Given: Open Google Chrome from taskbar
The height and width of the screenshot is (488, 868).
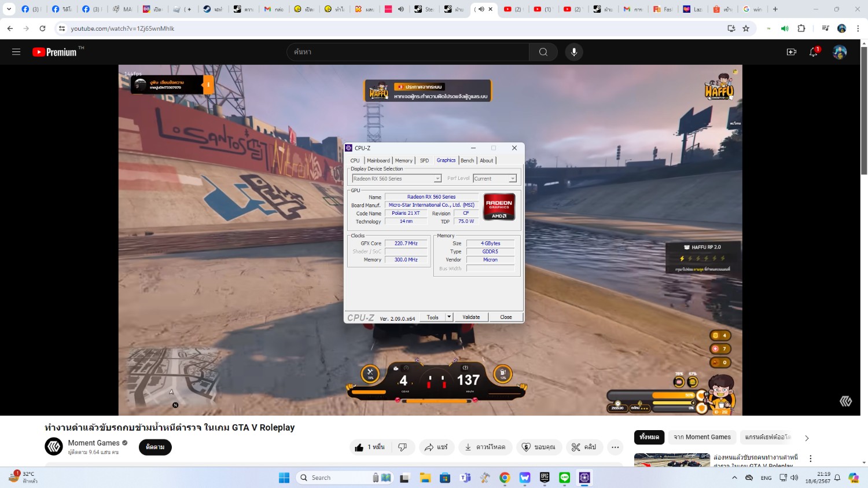Looking at the screenshot, I should [505, 478].
